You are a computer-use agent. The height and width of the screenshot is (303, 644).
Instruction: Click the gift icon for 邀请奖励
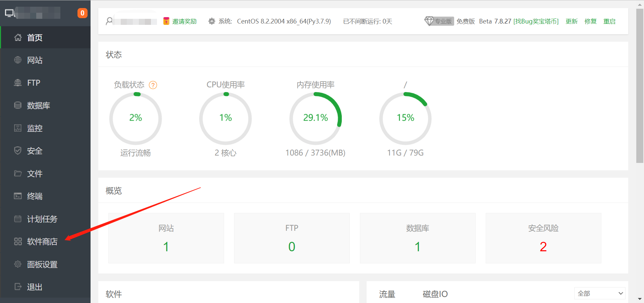click(166, 21)
